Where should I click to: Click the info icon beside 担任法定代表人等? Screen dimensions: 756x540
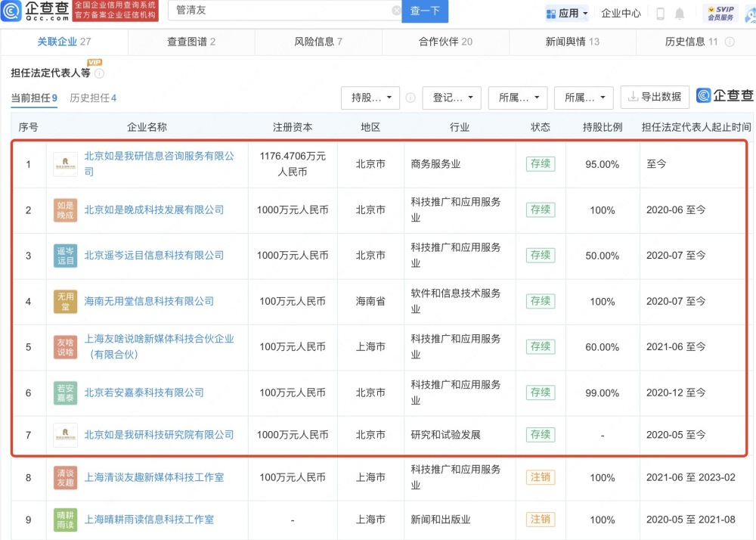[99, 73]
